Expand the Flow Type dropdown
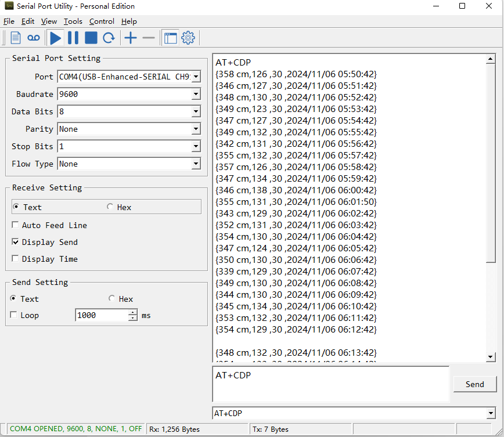 196,164
